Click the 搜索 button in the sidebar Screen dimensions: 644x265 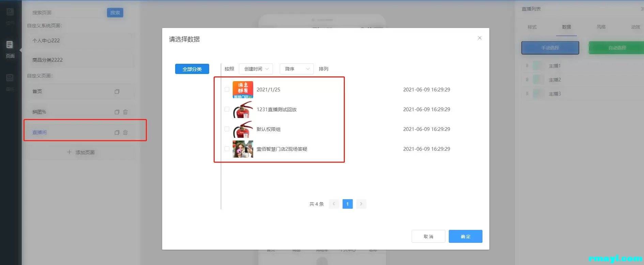pos(115,13)
